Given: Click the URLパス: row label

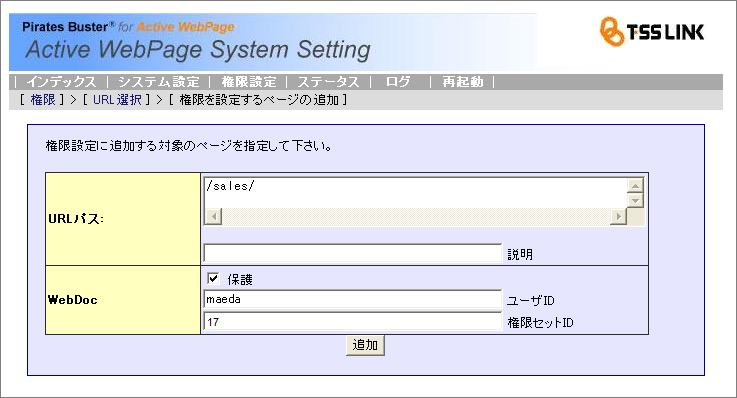Looking at the screenshot, I should pos(76,219).
